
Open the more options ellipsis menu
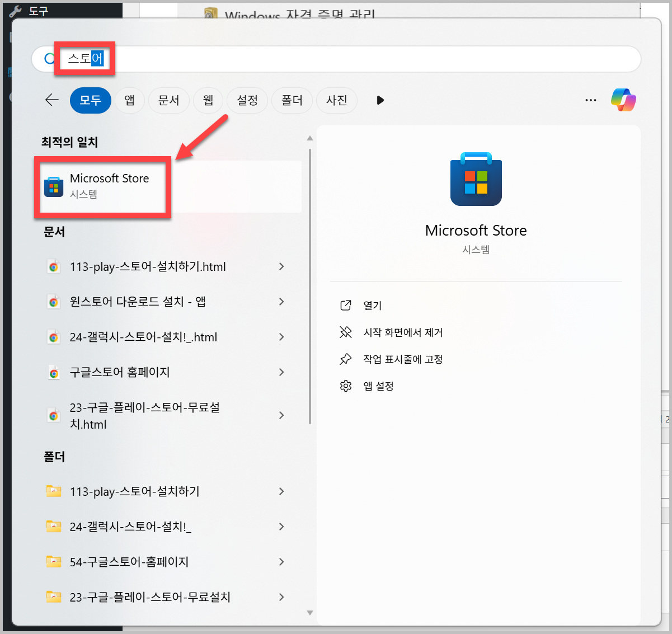point(590,100)
